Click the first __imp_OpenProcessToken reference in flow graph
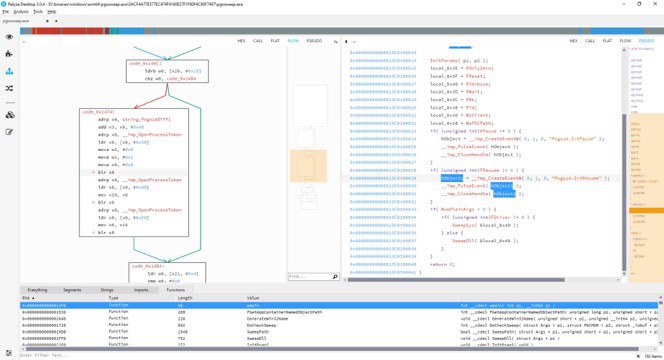The image size is (664, 360). coord(152,134)
